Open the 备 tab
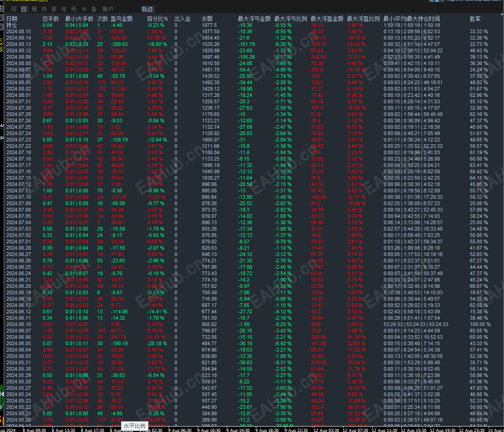504x432 pixels. 94,9
